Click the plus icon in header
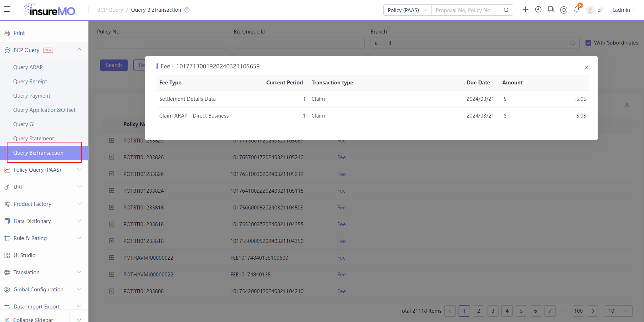The image size is (644, 322). coord(525,10)
